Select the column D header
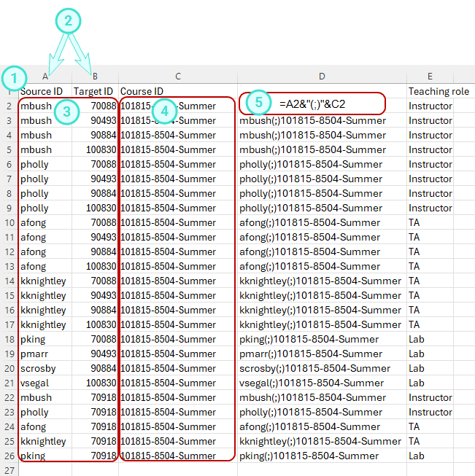The image size is (475, 476). click(322, 77)
